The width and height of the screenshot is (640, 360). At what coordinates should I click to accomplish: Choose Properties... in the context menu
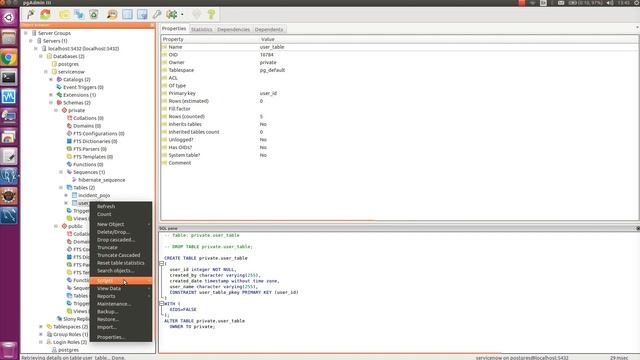coord(121,337)
